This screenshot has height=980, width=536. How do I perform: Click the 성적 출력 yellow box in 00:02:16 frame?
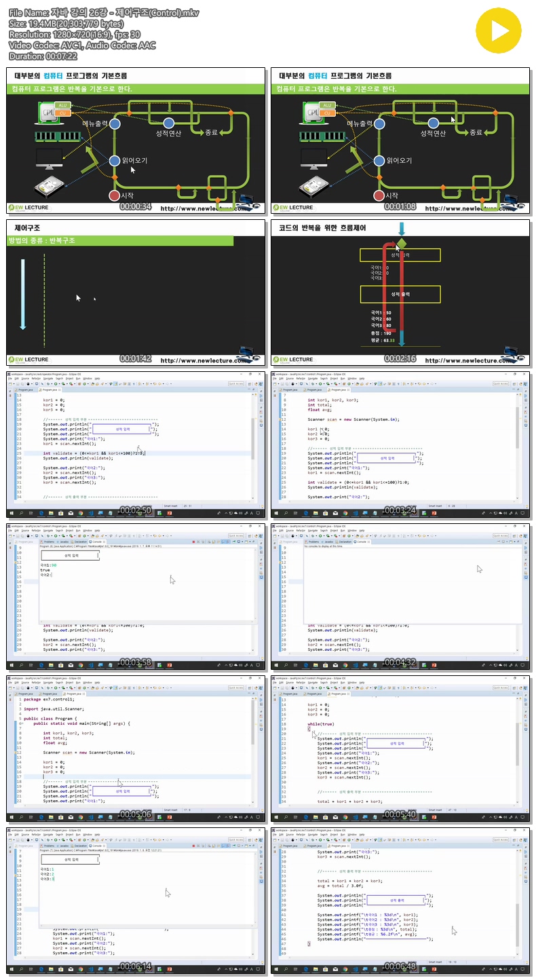pos(400,294)
